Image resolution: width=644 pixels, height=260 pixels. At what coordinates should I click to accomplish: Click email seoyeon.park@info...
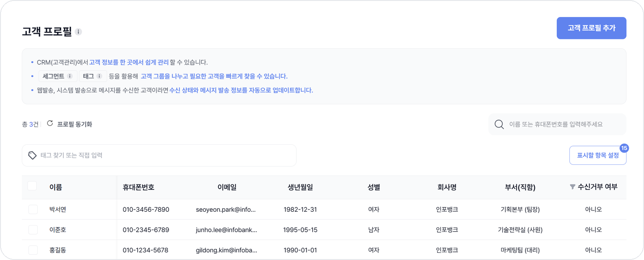[226, 210]
